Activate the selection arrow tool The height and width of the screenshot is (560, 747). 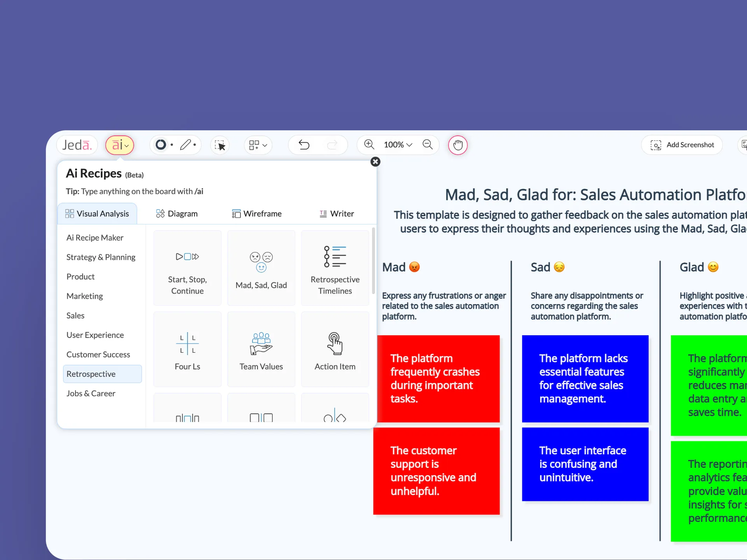(220, 145)
